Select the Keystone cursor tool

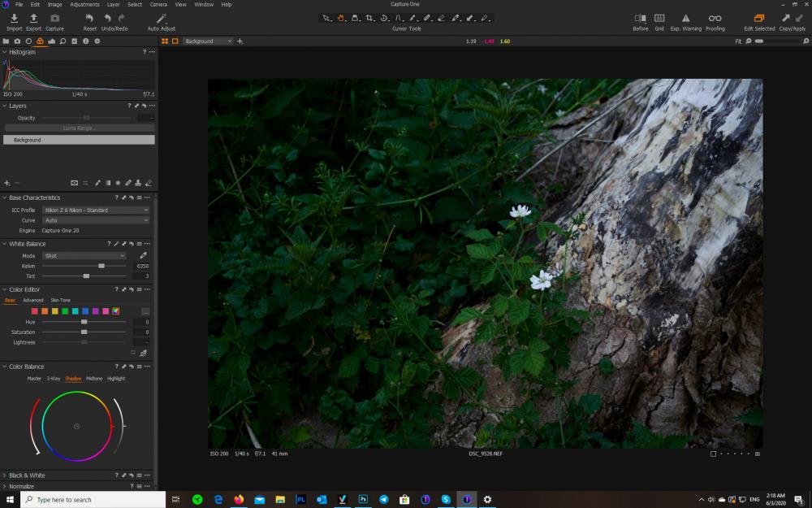tap(398, 18)
